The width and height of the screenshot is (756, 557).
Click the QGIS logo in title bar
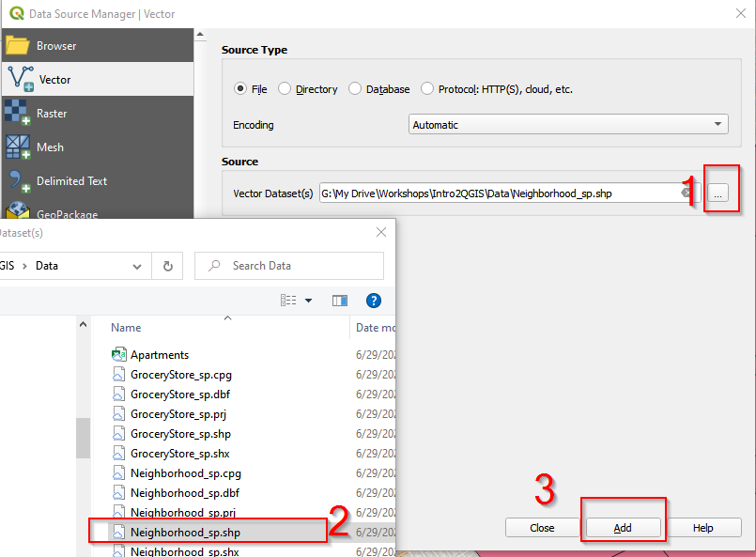click(17, 13)
